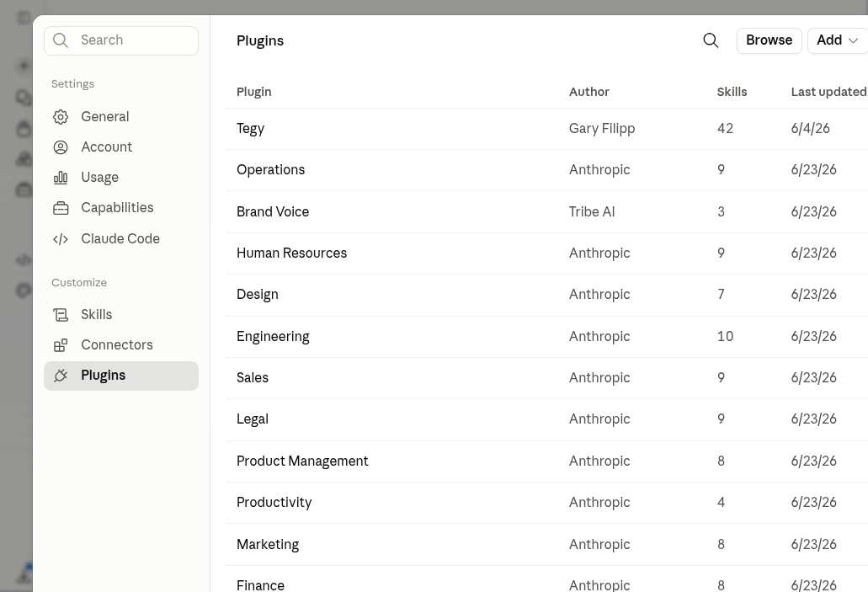
Task: Click author Tribe AI
Action: coord(592,211)
